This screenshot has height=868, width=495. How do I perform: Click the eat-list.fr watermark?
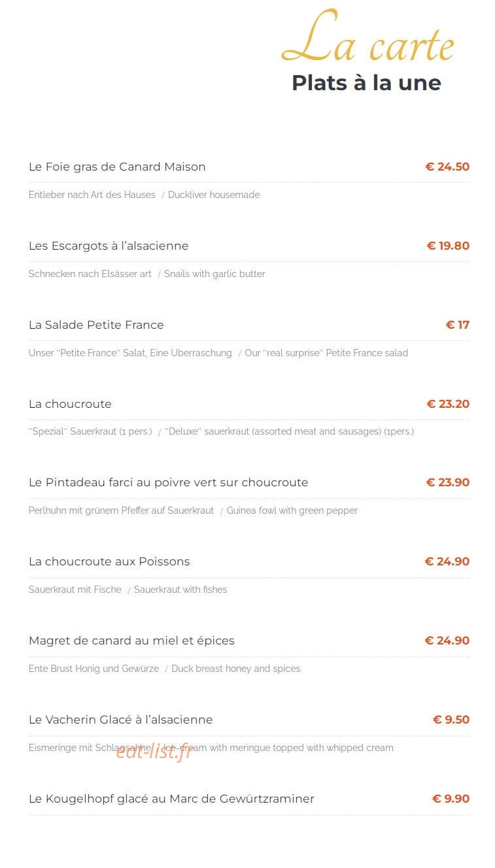point(154,751)
